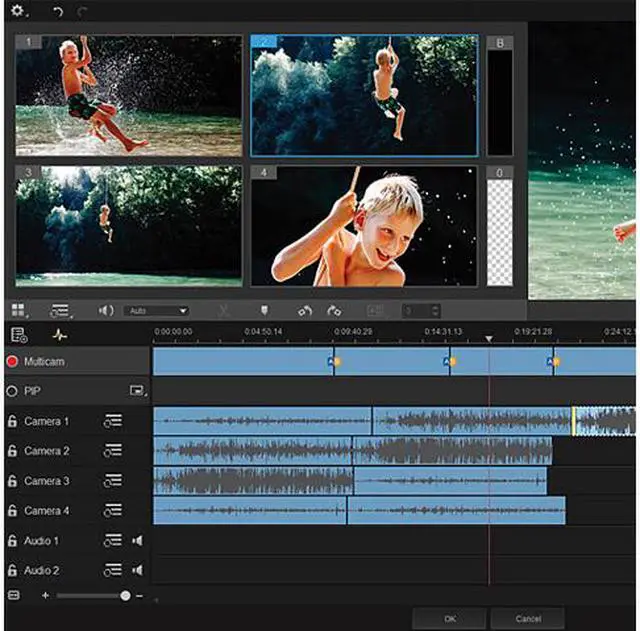Open Camera 1 track options icon
The width and height of the screenshot is (640, 631).
113,421
